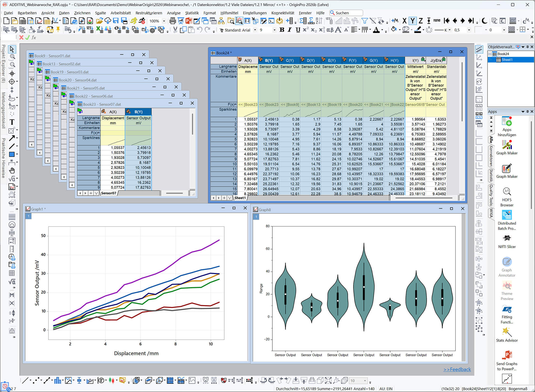This screenshot has width=535, height=392.
Task: Open the line width 0,5 dropdown
Action: coord(469,30)
